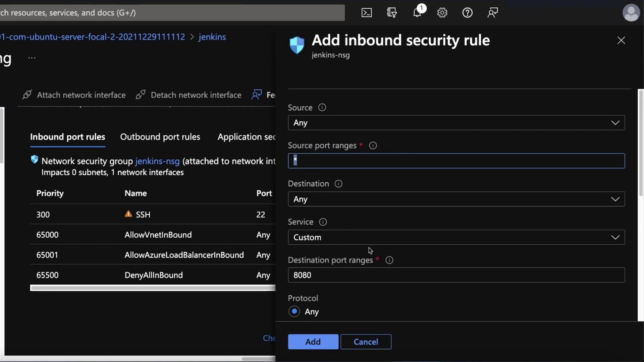Viewport: 644px width, 362px height.
Task: Open notifications bell icon
Action: coord(417,13)
